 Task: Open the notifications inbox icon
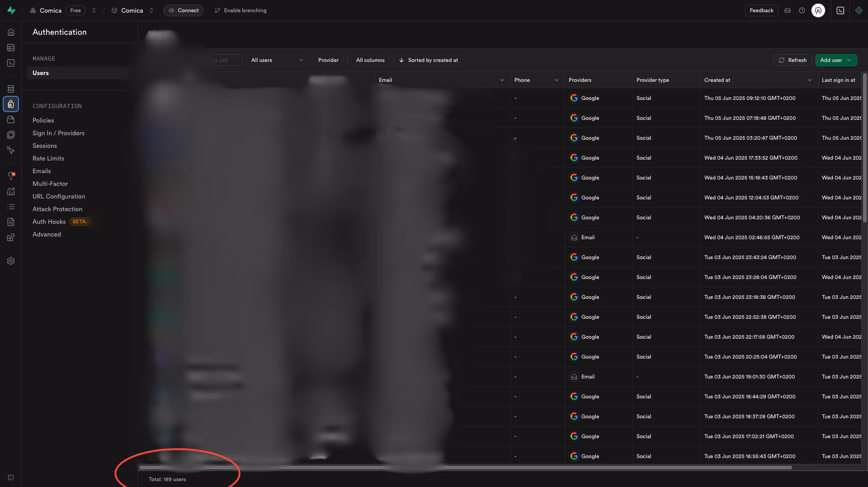(x=788, y=10)
